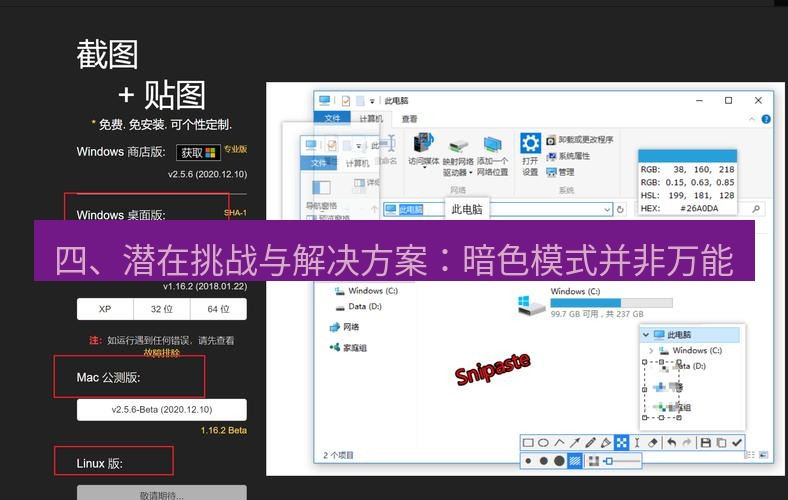The image size is (788, 500).
Task: Expand Windows (C:) in the pasted tree
Action: click(x=651, y=350)
